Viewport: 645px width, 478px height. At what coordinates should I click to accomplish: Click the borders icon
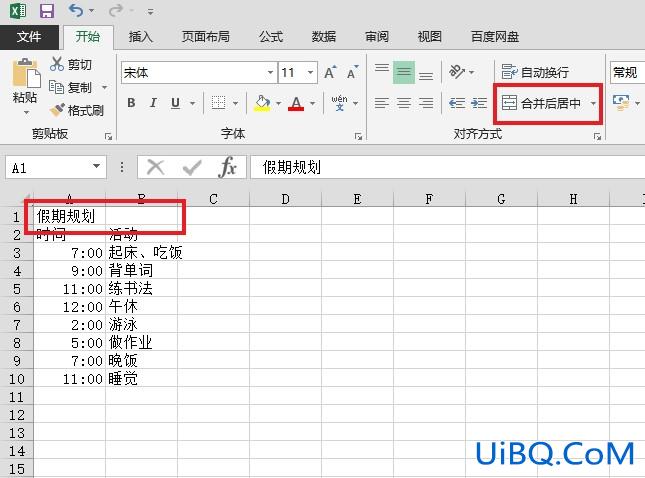click(x=218, y=103)
